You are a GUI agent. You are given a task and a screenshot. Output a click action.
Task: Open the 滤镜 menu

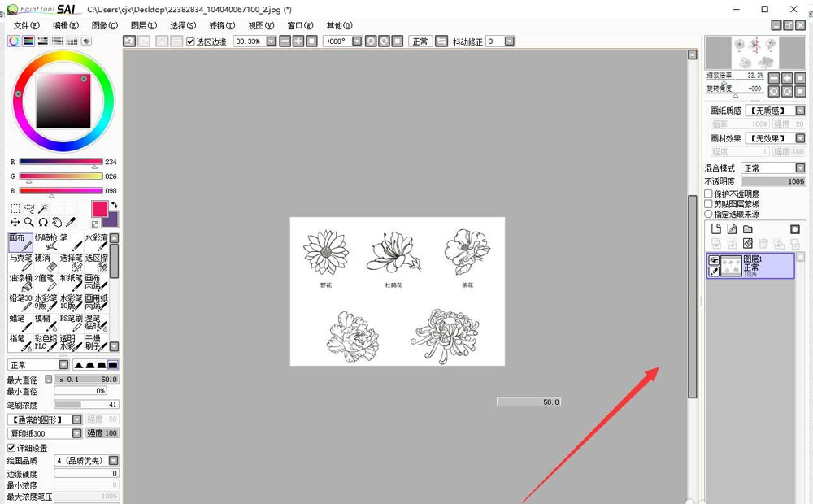pyautogui.click(x=222, y=26)
